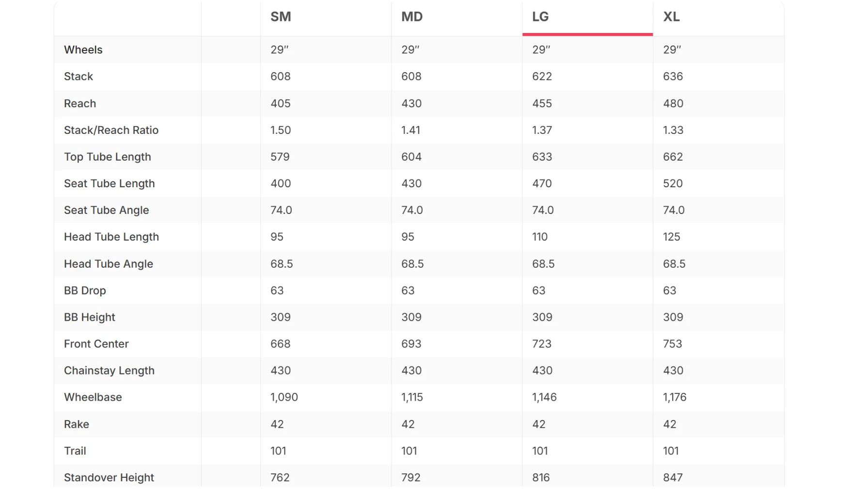Click the BB Drop row label

point(85,291)
